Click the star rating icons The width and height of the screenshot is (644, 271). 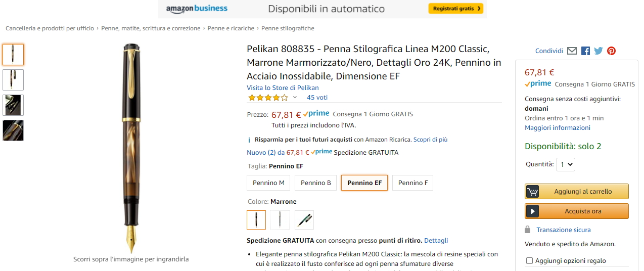point(267,98)
